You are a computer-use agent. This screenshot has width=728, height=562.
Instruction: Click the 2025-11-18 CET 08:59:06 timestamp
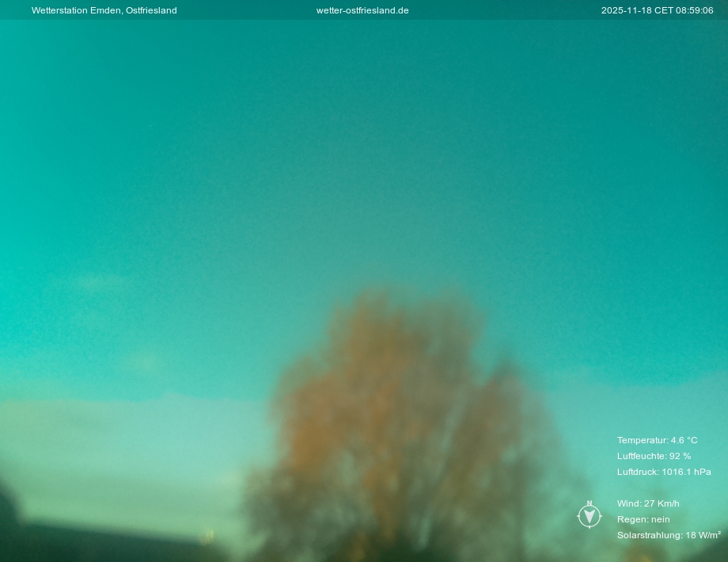click(657, 10)
